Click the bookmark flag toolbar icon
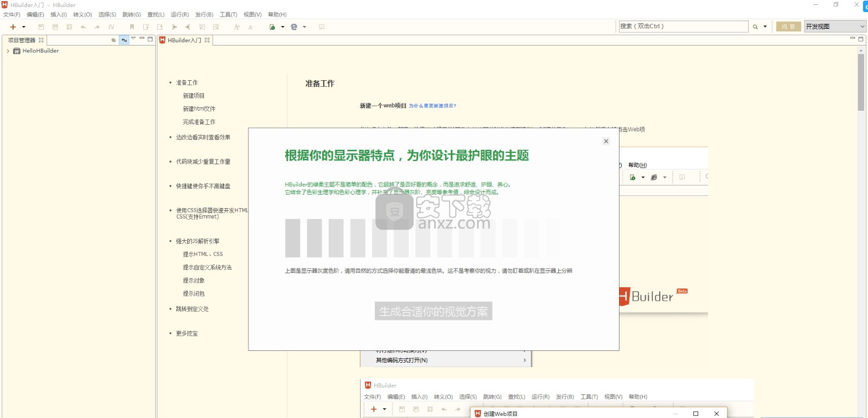Image resolution: width=868 pixels, height=418 pixels. (x=132, y=27)
